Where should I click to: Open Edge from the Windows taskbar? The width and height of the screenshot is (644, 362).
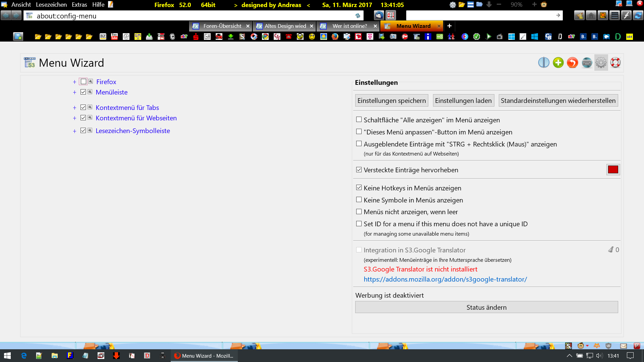[24, 356]
